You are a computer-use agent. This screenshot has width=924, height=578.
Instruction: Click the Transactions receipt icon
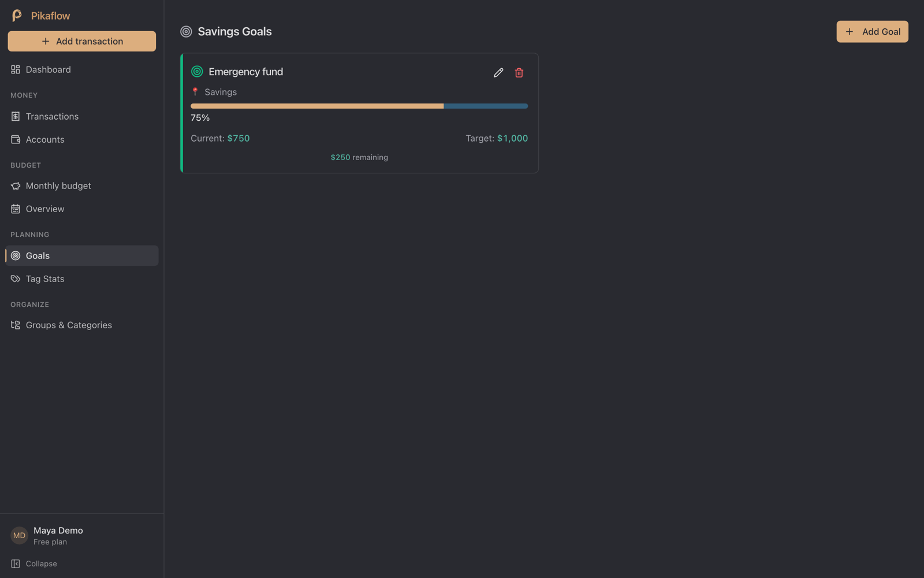[x=16, y=116]
